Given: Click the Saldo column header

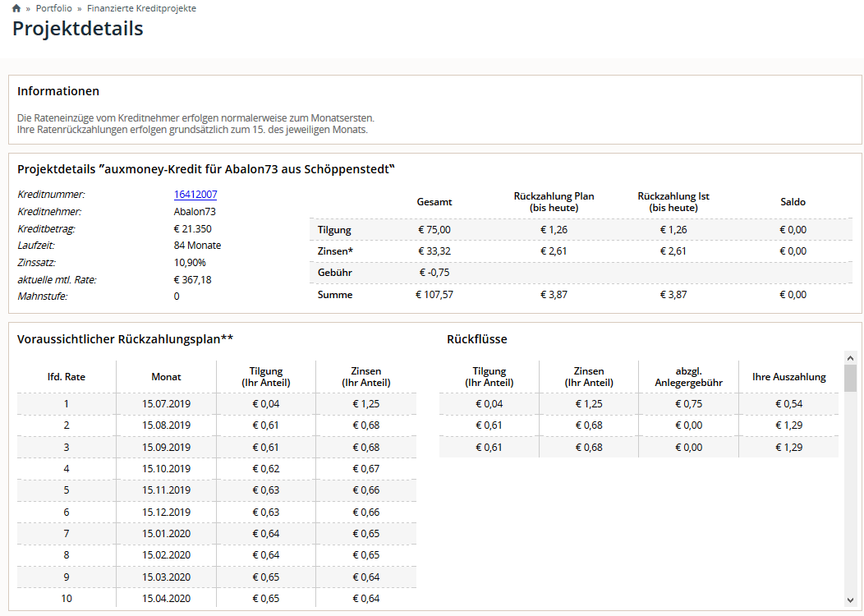Looking at the screenshot, I should pyautogui.click(x=793, y=202).
